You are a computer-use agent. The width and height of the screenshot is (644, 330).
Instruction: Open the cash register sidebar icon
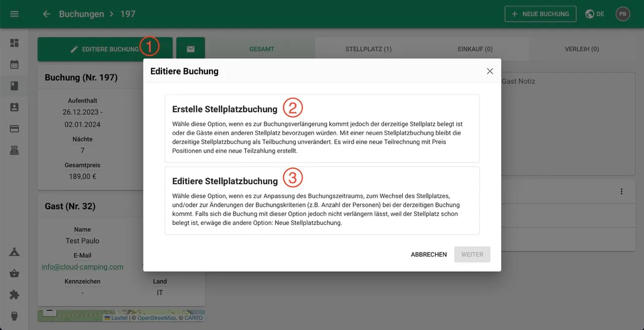(15, 150)
